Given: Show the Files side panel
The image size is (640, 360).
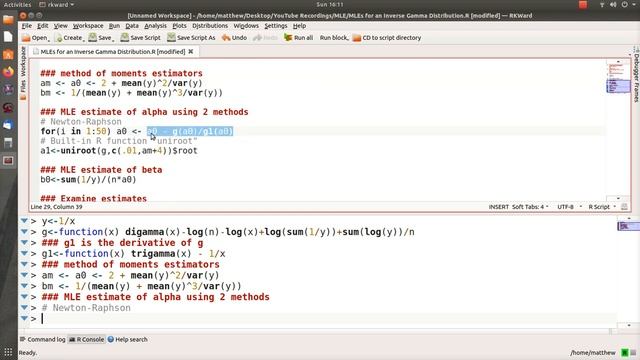Looking at the screenshot, I should (23, 89).
